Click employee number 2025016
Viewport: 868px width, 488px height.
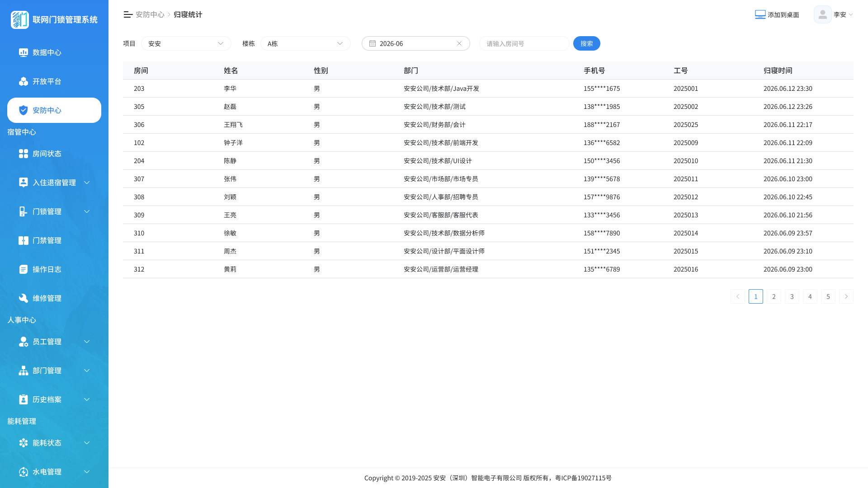click(686, 269)
